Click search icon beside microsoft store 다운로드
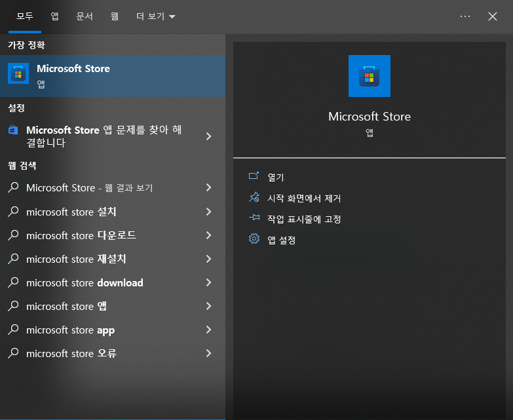 coord(13,235)
